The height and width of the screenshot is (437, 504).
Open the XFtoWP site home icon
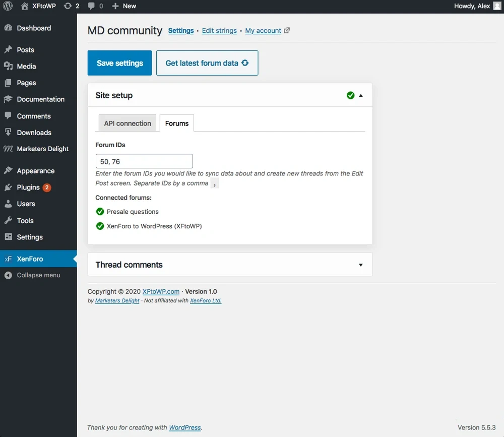(x=25, y=6)
